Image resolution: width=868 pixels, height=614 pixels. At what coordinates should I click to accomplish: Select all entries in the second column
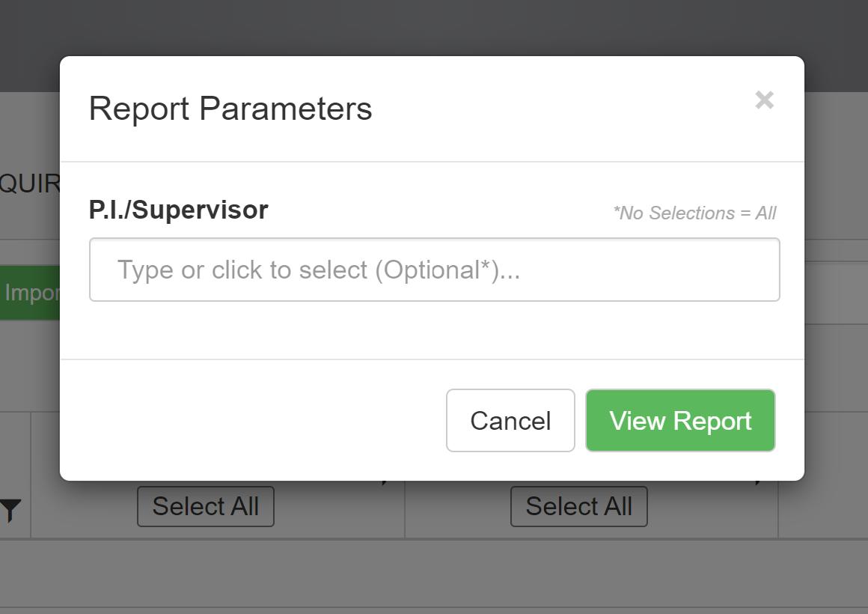(x=578, y=506)
